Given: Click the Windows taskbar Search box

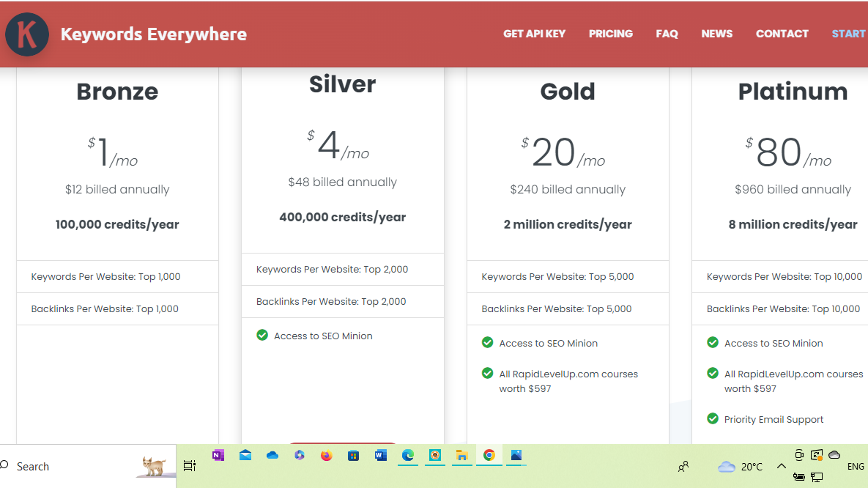Looking at the screenshot, I should pyautogui.click(x=87, y=467).
